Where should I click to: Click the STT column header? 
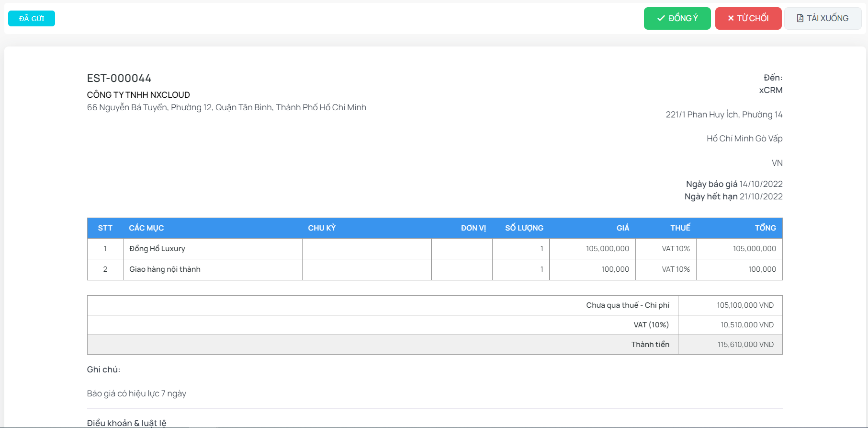point(105,228)
